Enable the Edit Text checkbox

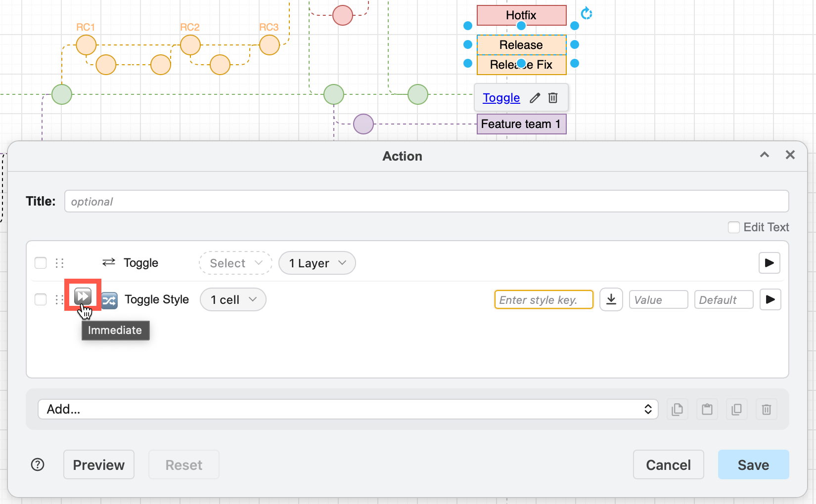(734, 227)
